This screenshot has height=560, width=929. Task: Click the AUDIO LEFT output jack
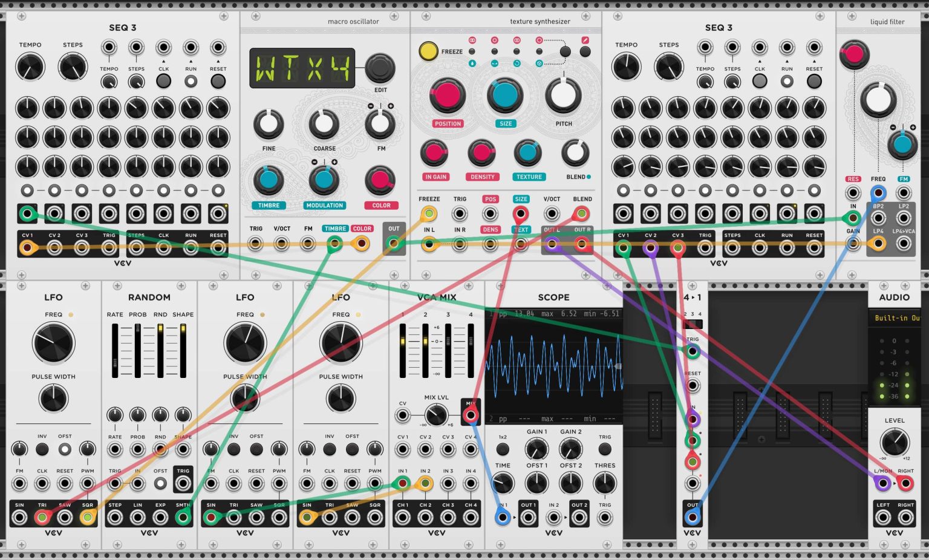883,517
